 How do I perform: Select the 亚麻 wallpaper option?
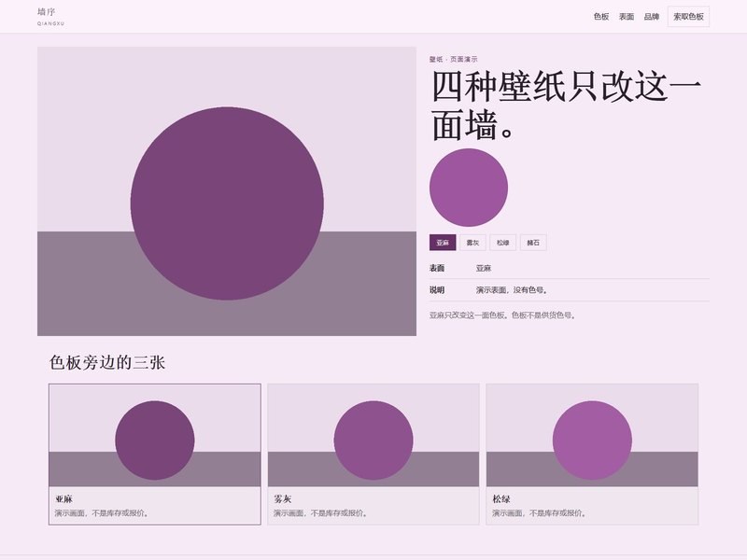pos(443,243)
